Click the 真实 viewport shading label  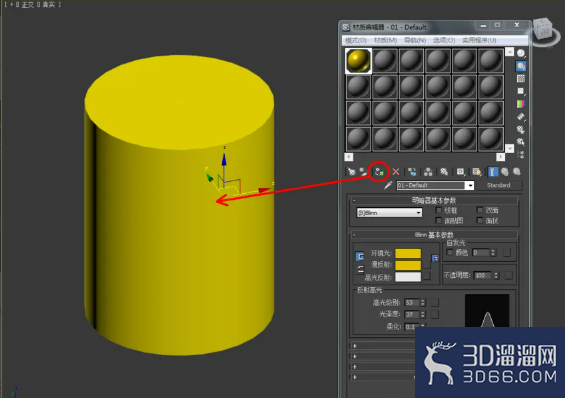tap(49, 5)
